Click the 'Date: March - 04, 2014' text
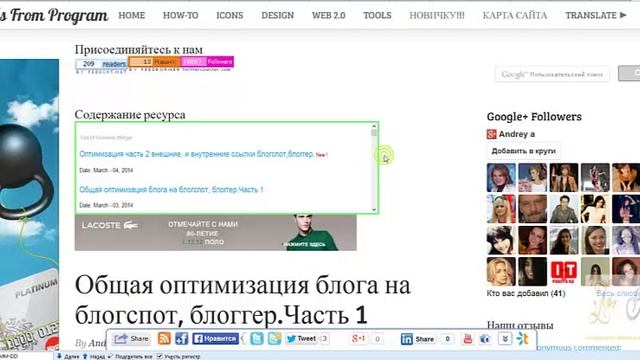This screenshot has height=360, width=640. [106, 170]
